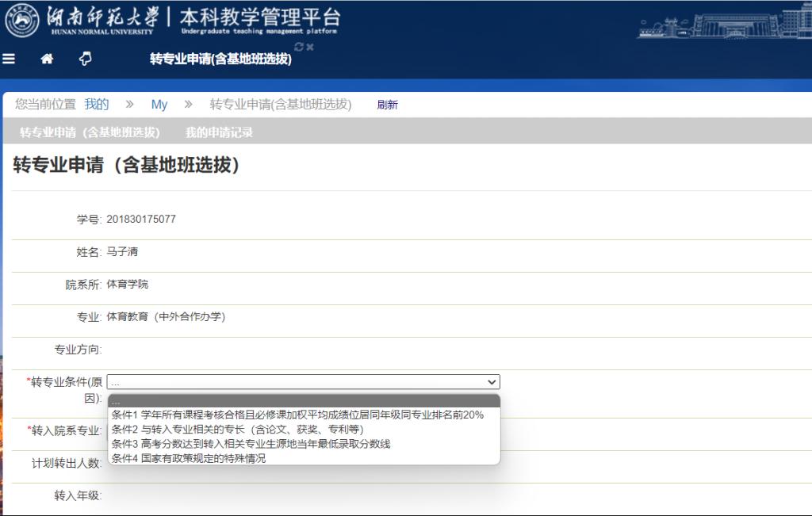
Task: Open the hamburger menu in the top bar
Action: coord(10,59)
